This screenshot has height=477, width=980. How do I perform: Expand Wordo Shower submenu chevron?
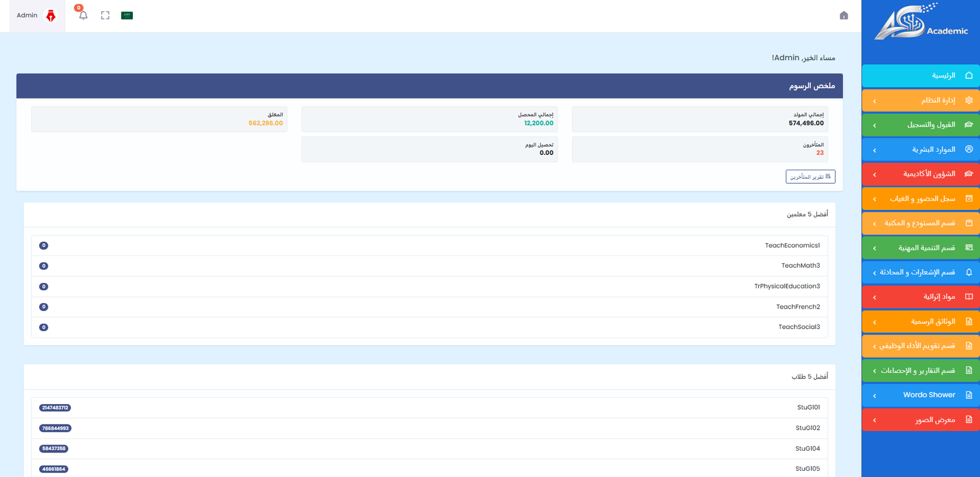point(875,396)
